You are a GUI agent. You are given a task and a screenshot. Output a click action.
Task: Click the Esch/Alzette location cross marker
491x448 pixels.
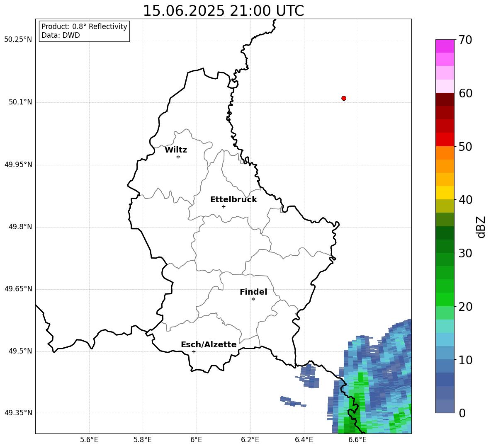(194, 351)
